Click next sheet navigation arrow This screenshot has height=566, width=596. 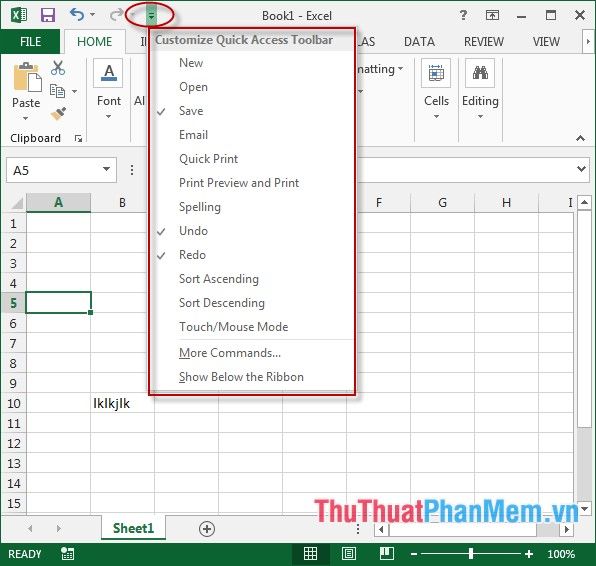[x=58, y=528]
